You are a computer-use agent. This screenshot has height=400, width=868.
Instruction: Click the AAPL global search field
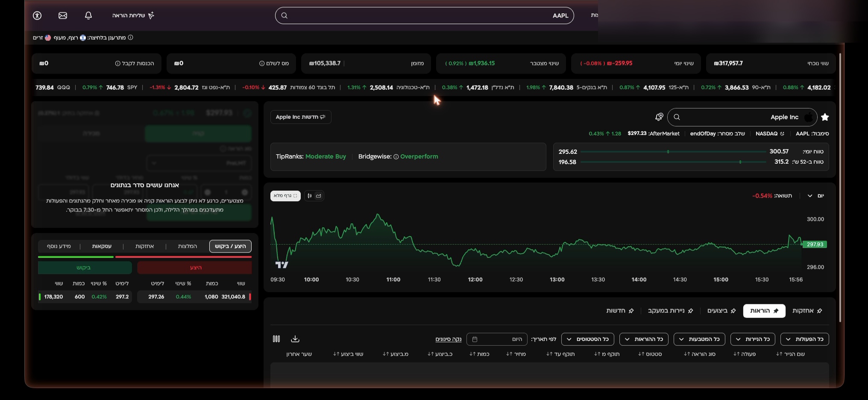point(424,15)
